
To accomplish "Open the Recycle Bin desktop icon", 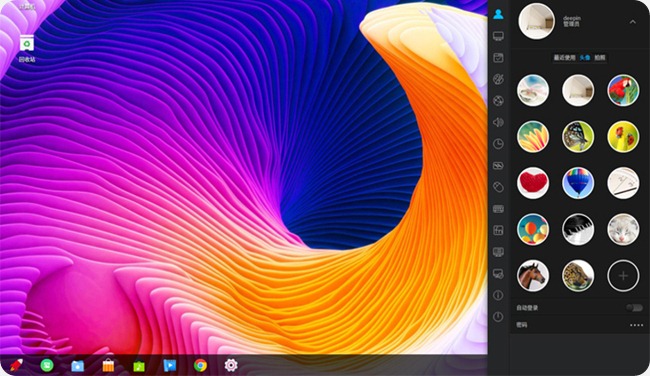I will coord(27,49).
